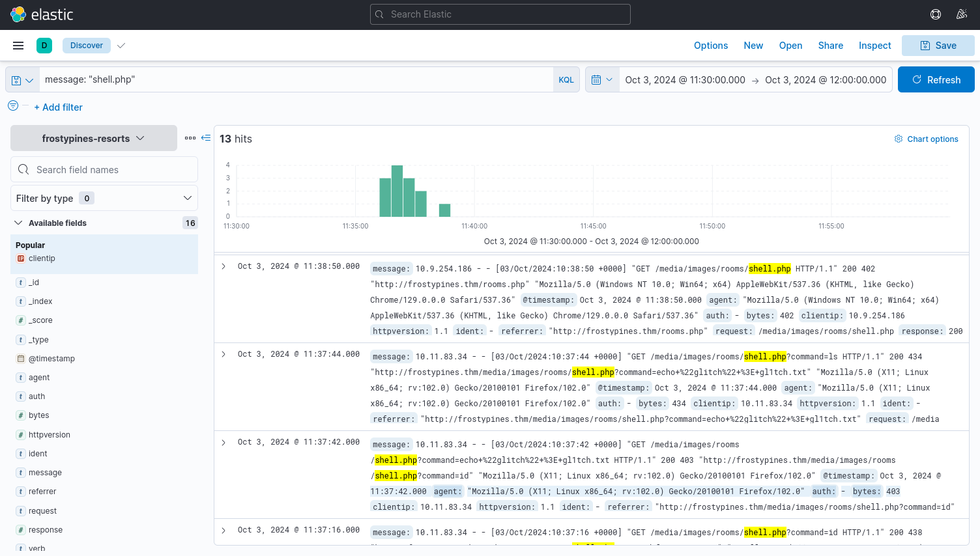Open the help menu lifebuoy icon
Image resolution: width=980 pixels, height=556 pixels.
pyautogui.click(x=936, y=14)
